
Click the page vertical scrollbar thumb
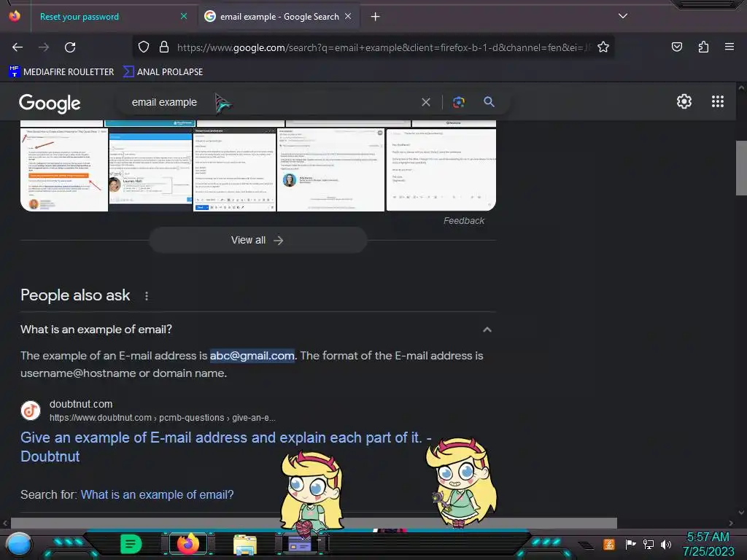click(x=741, y=168)
